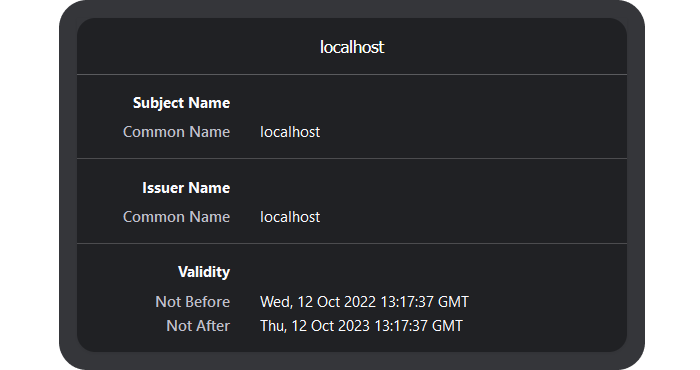Click the Validity section heading

point(204,272)
